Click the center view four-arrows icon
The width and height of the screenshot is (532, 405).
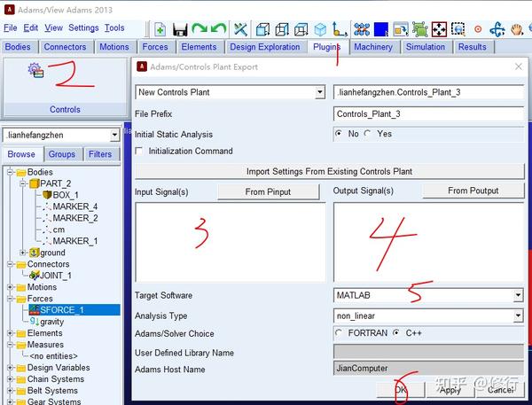point(439,29)
